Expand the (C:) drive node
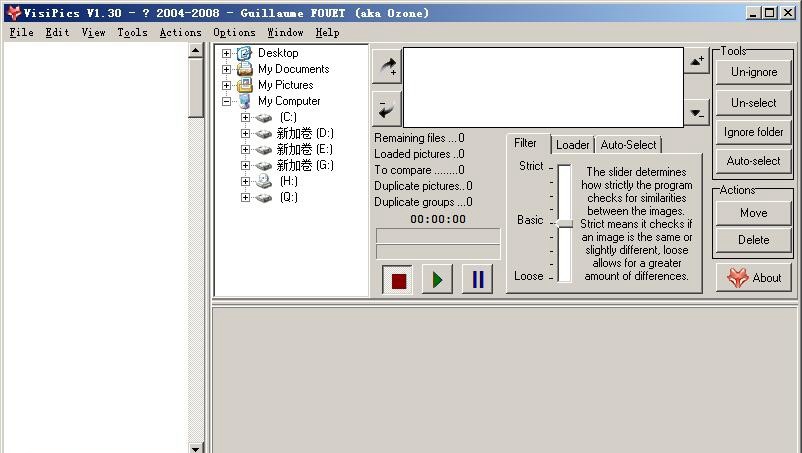Screen dimensions: 802x453 246,117
